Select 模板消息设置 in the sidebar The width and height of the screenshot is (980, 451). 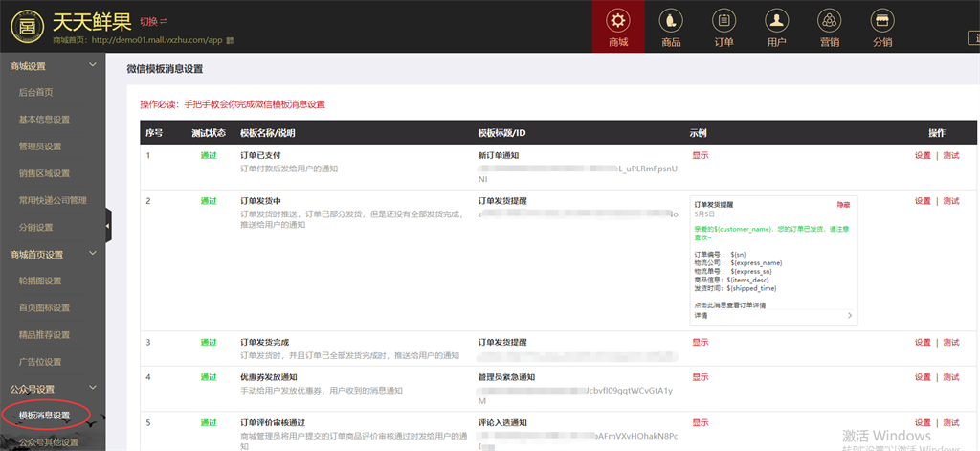44,416
